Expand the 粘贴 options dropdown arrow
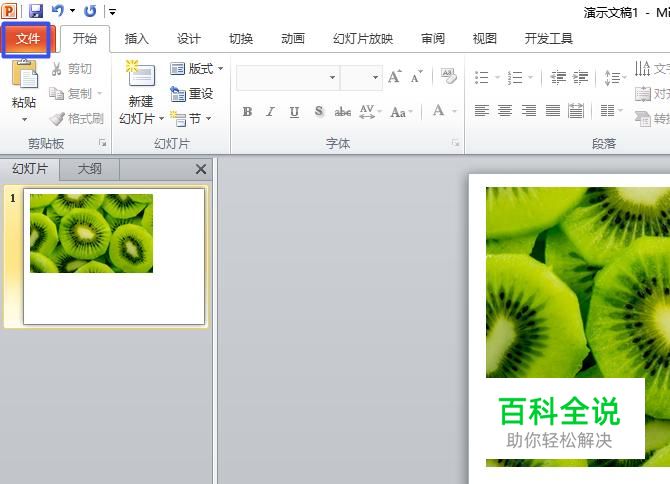This screenshot has width=670, height=484. pos(24,120)
